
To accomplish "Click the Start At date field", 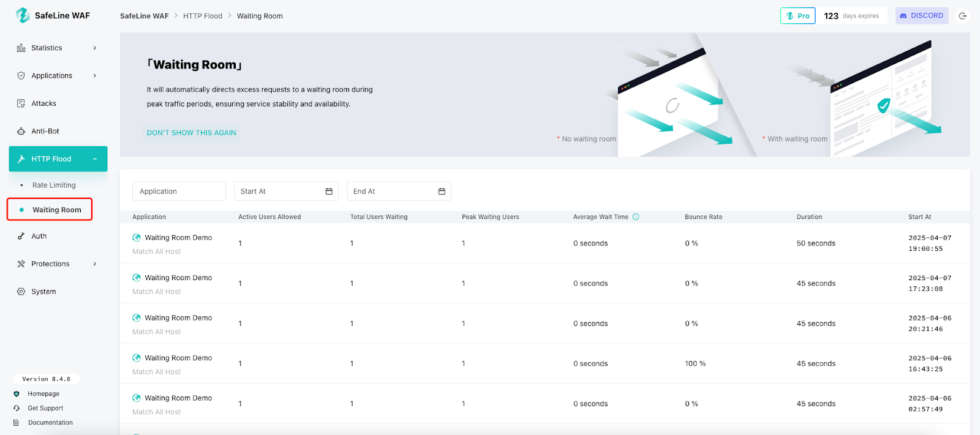I will 286,191.
